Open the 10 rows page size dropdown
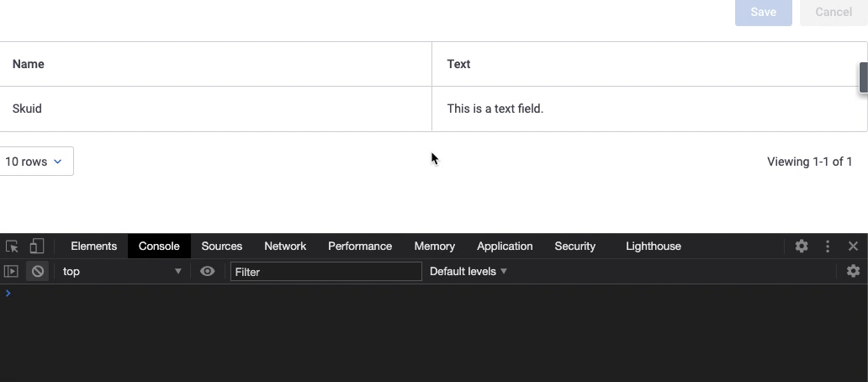Viewport: 868px width, 382px height. pyautogui.click(x=34, y=162)
